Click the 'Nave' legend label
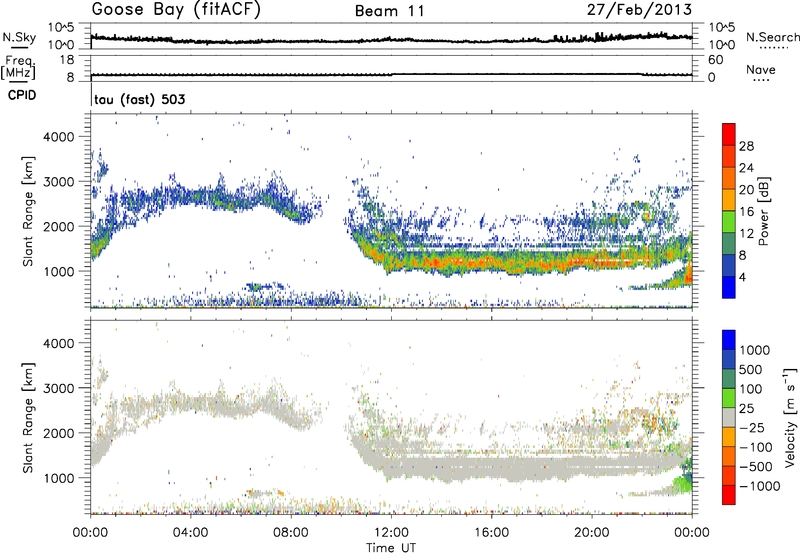800x554 pixels. [x=761, y=70]
